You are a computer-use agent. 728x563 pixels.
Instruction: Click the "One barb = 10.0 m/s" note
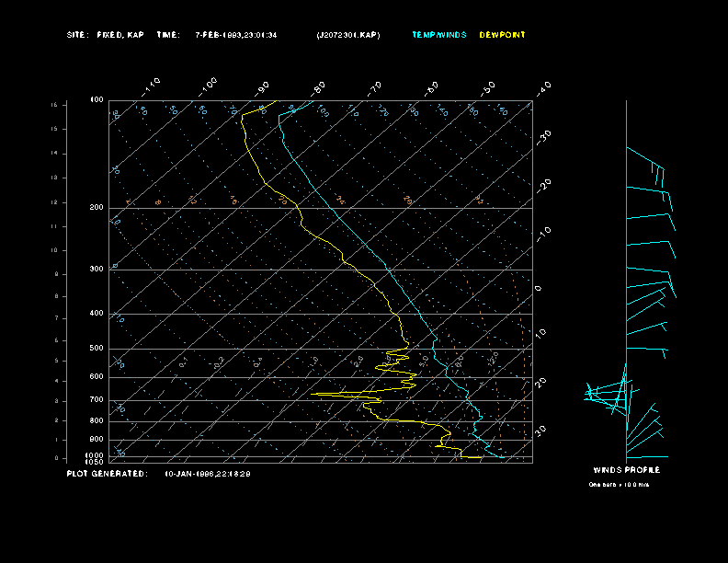(619, 485)
